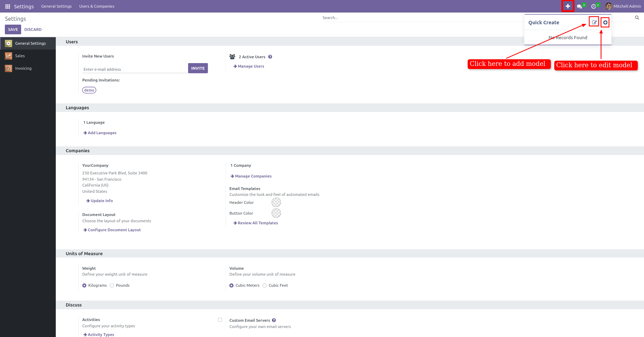Open Activity Types link
644x337 pixels.
pos(99,335)
